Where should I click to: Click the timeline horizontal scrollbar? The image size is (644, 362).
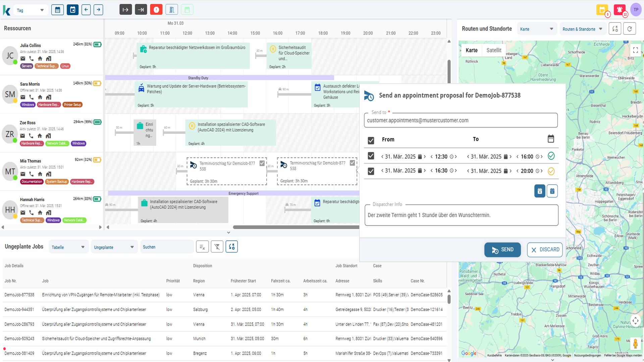[x=297, y=227]
